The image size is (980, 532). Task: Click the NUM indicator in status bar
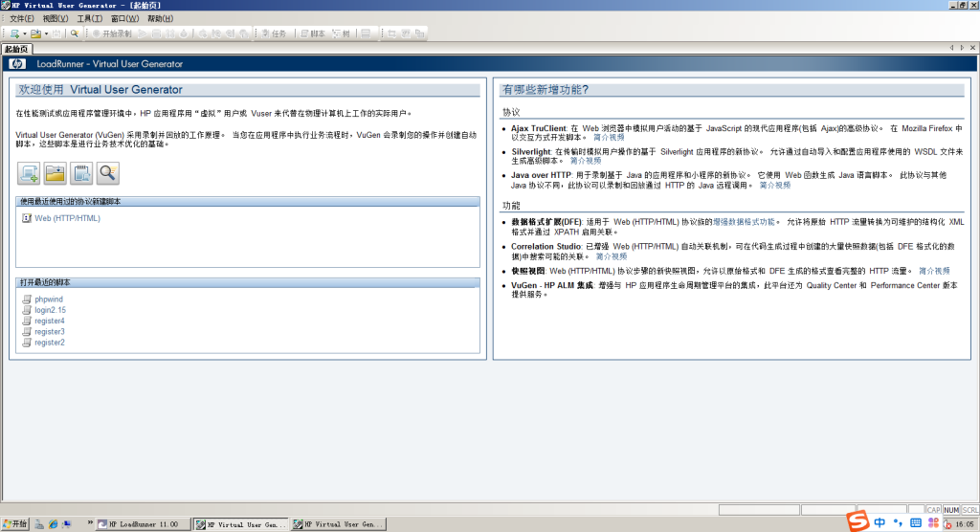pos(951,510)
